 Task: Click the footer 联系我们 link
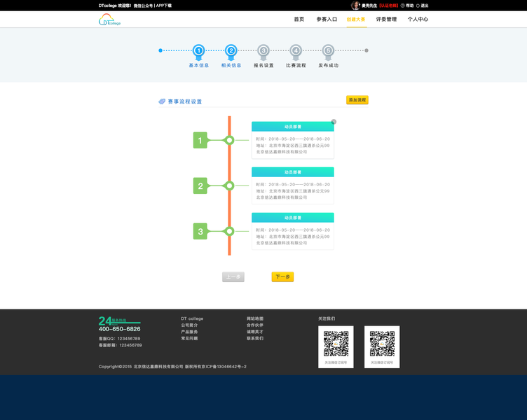pos(255,338)
